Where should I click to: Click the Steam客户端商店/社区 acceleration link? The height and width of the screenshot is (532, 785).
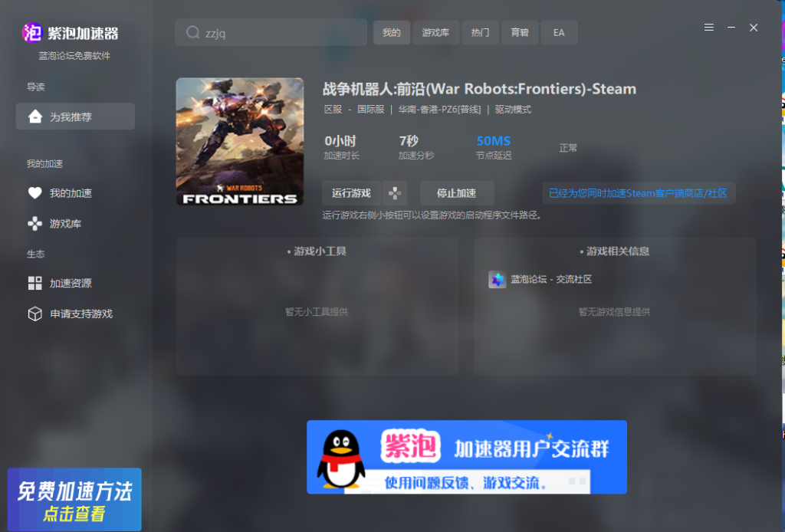pos(639,193)
